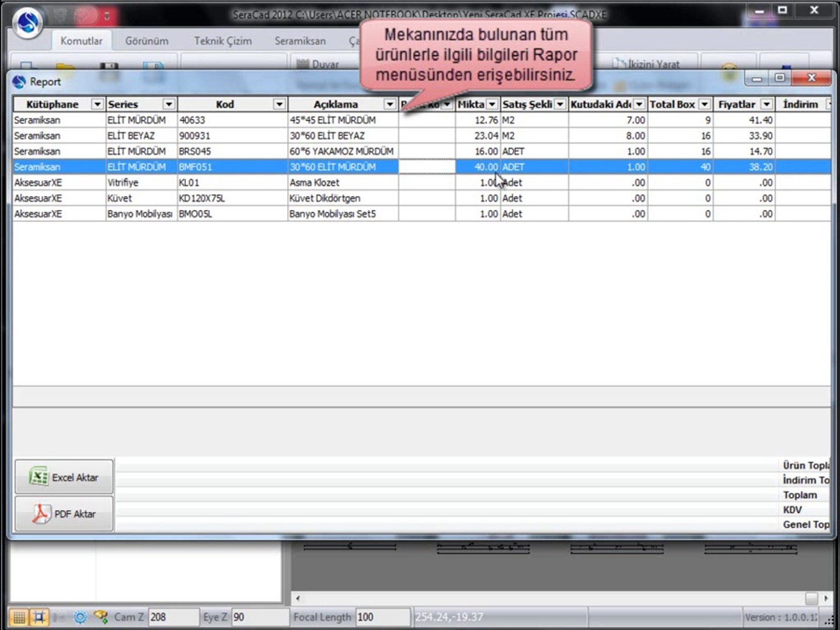
Task: Switch to the Komutlar ribbon tab
Action: click(81, 41)
